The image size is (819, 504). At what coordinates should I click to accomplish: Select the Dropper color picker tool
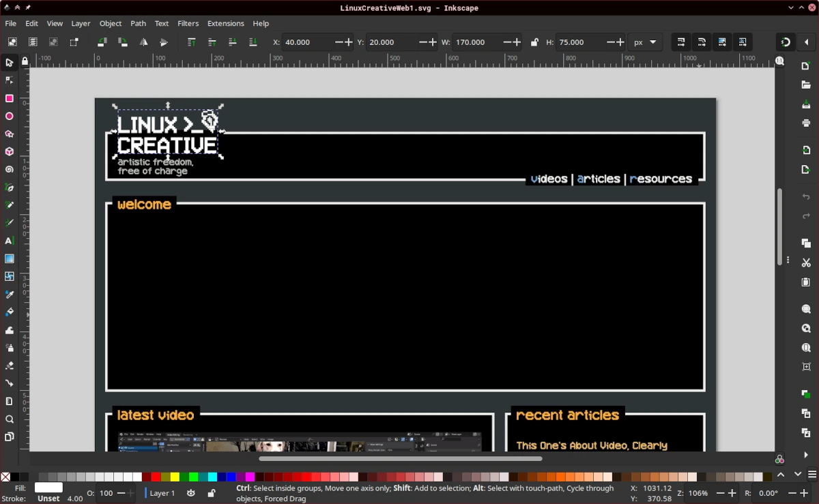[x=10, y=294]
